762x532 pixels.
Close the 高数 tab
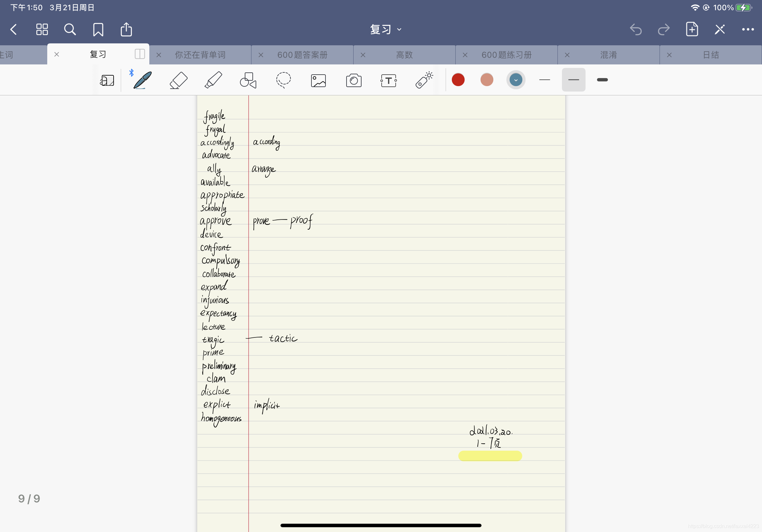(363, 55)
